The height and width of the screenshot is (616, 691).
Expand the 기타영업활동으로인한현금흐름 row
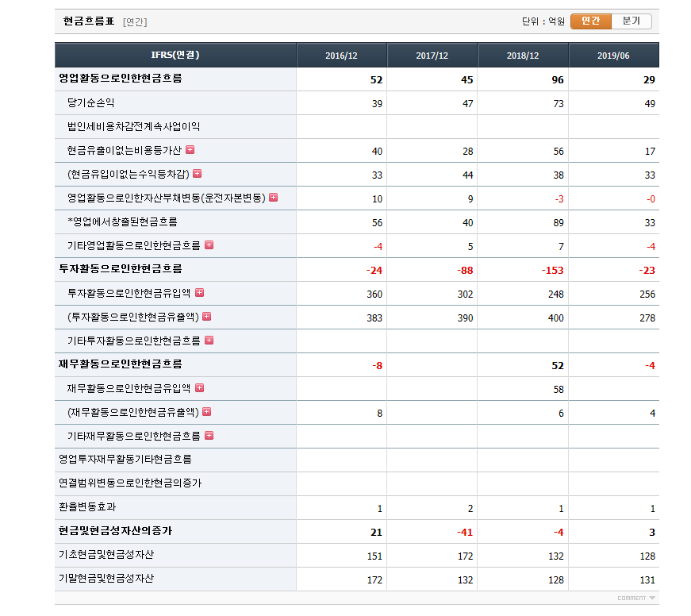[x=209, y=245]
